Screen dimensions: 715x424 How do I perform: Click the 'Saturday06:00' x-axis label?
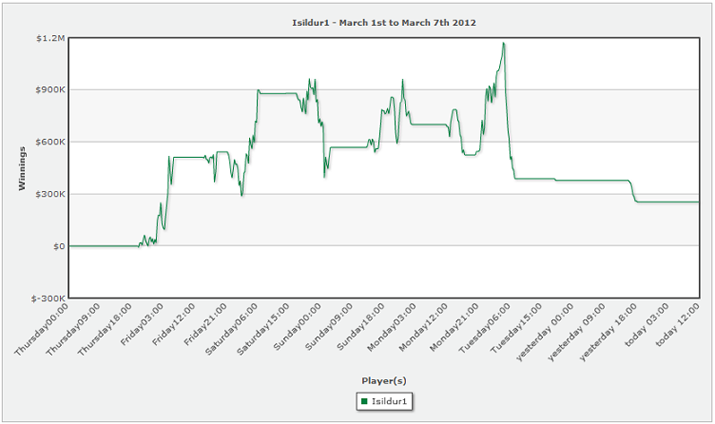[231, 329]
